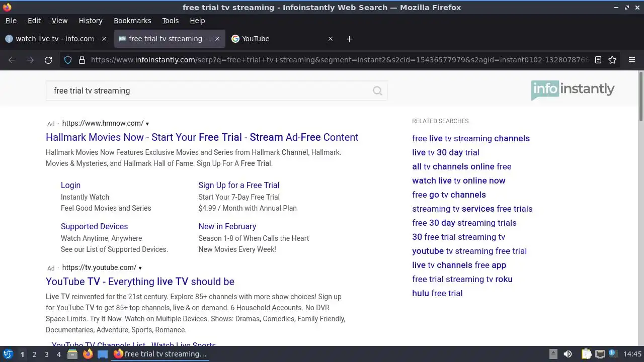
Task: Open the Hallmark 'Login' sitelink
Action: 70,185
